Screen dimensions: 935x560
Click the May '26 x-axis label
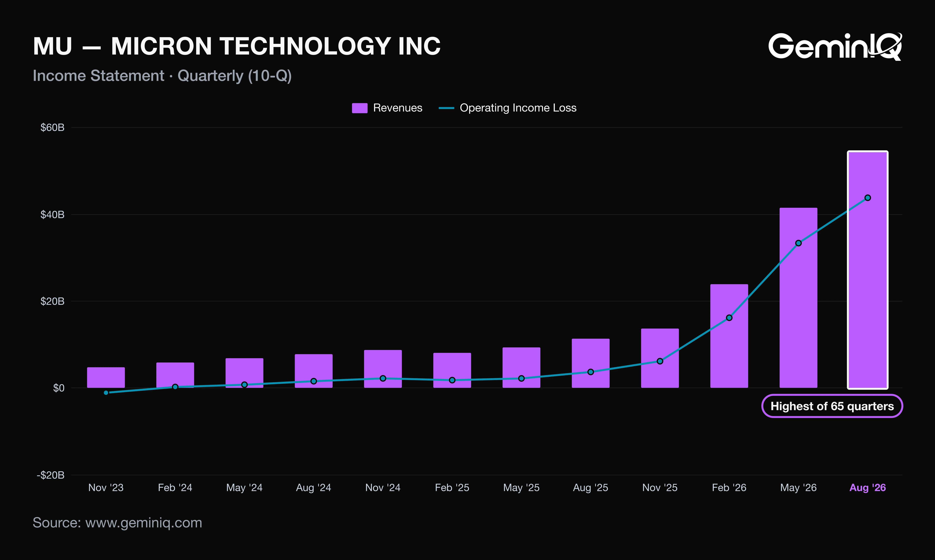click(x=798, y=488)
